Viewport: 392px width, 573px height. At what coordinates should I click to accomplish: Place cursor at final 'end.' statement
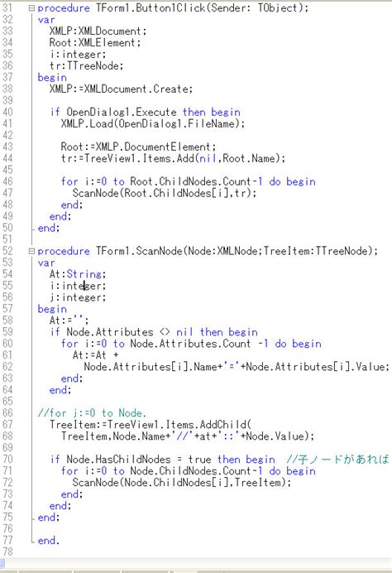click(48, 541)
